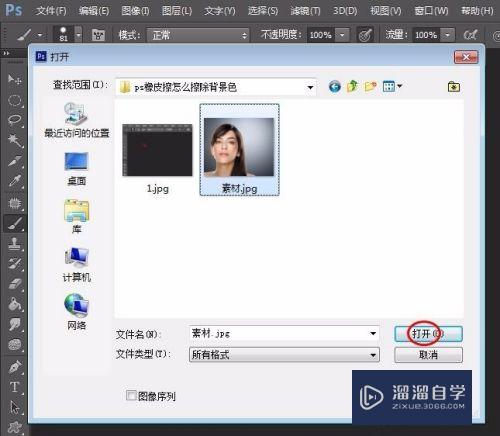Expand the toolbox panel double arrow
This screenshot has height=436, width=500.
click(x=7, y=53)
